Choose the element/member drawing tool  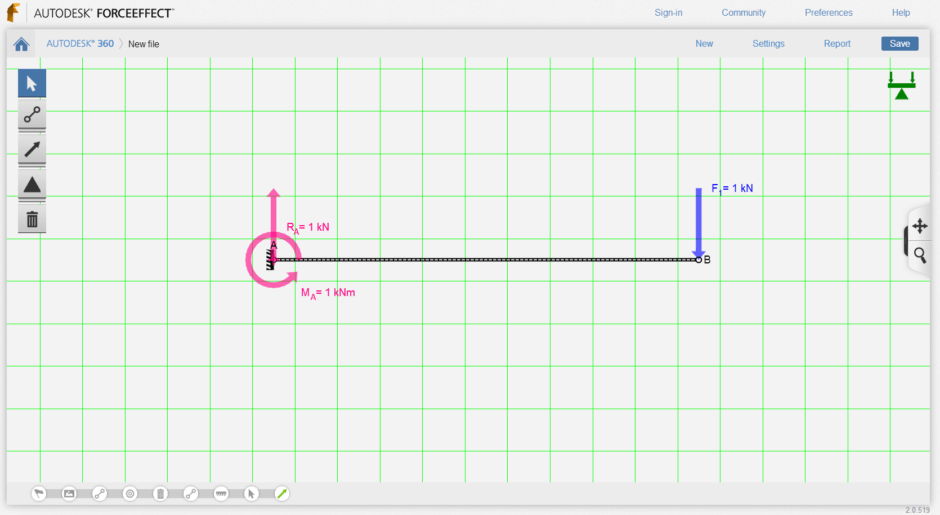point(32,116)
